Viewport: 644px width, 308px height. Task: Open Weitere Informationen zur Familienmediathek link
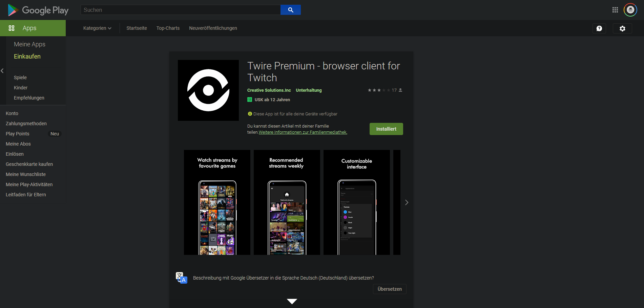click(x=303, y=132)
